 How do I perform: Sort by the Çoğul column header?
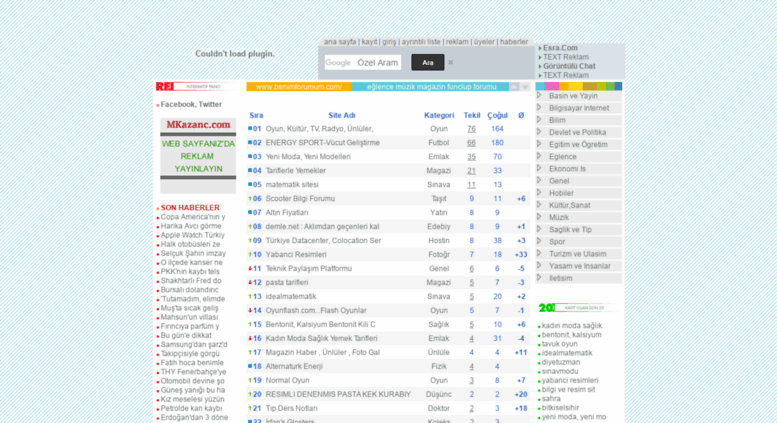pos(498,115)
